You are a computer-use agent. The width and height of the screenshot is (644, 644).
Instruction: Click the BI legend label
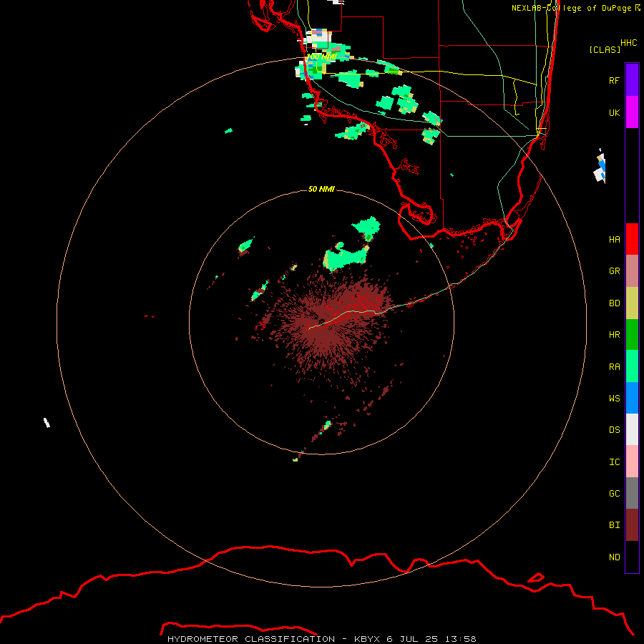pyautogui.click(x=615, y=525)
